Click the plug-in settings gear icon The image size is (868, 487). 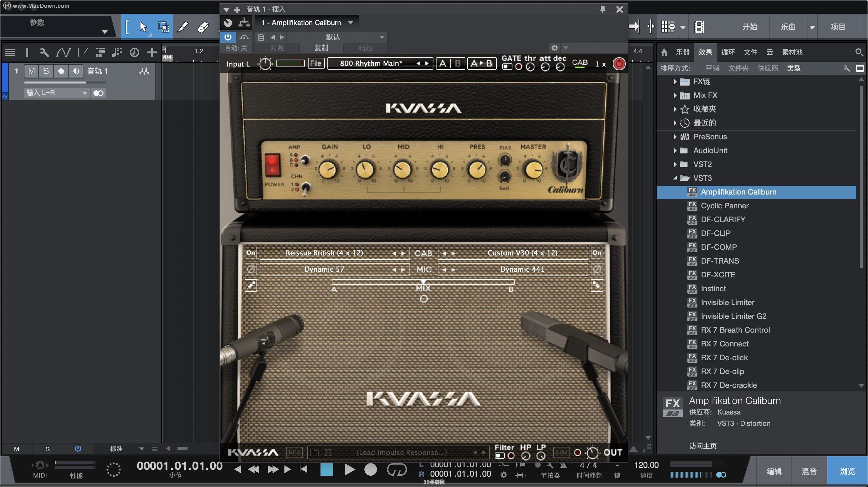click(555, 48)
